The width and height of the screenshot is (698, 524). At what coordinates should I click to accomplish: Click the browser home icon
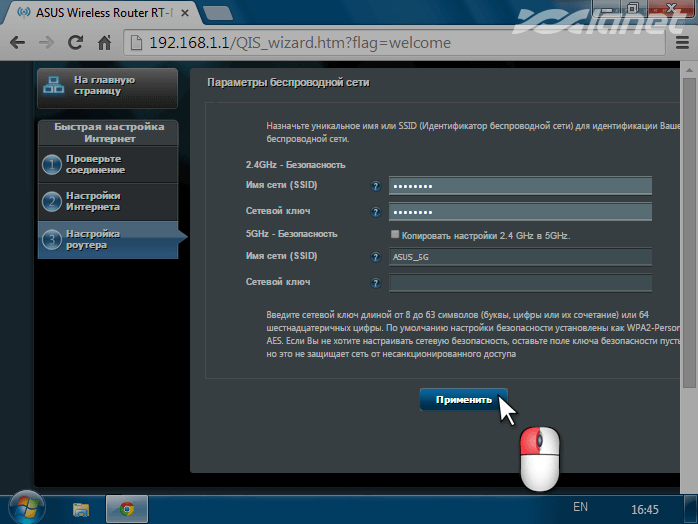tap(104, 44)
